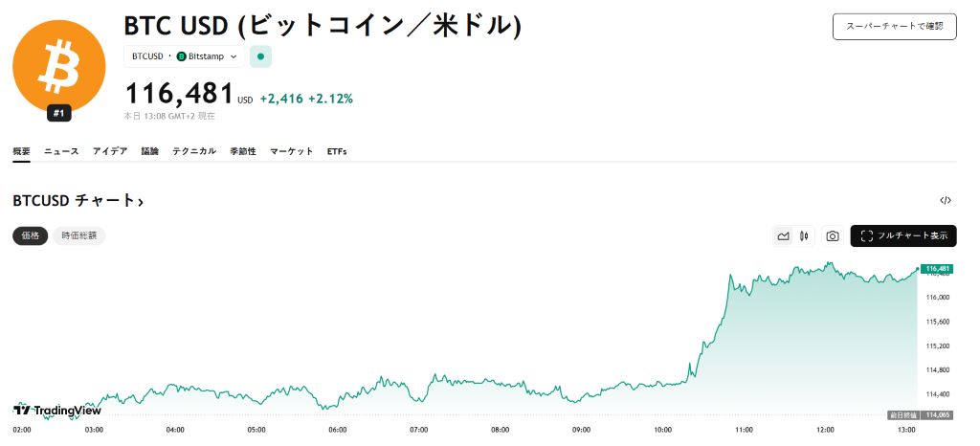This screenshot has height=446, width=980.
Task: Click the orange Bitcoin logo
Action: pyautogui.click(x=57, y=63)
